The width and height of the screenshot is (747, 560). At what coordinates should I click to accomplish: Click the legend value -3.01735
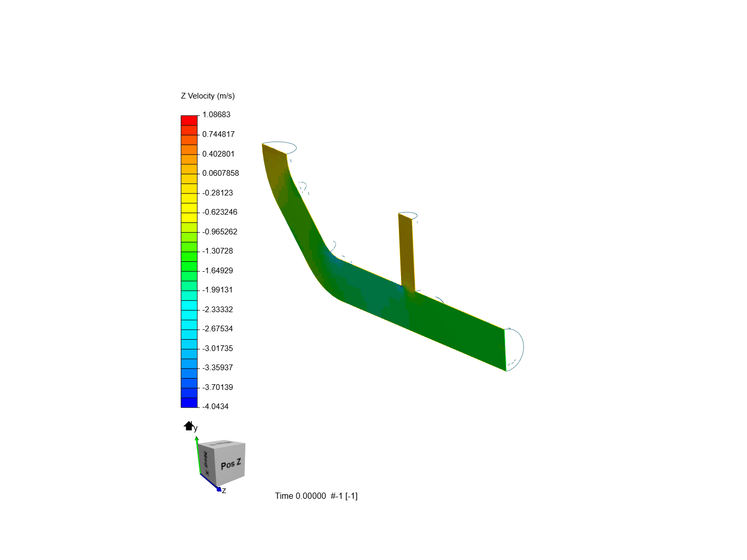(x=218, y=348)
